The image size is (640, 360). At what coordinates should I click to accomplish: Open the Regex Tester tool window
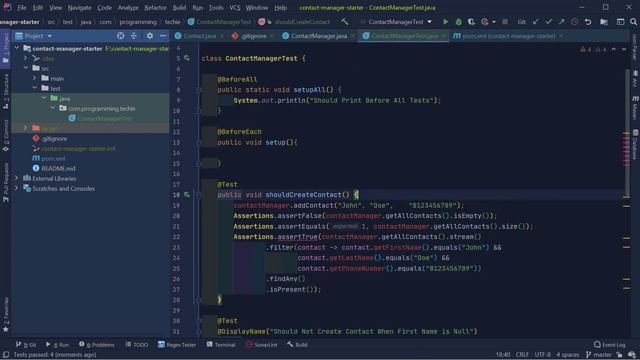177,344
